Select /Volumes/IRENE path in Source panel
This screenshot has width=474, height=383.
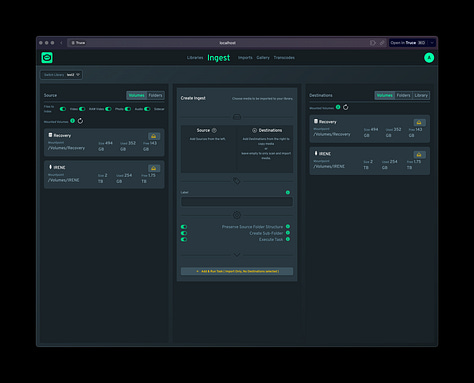(64, 180)
